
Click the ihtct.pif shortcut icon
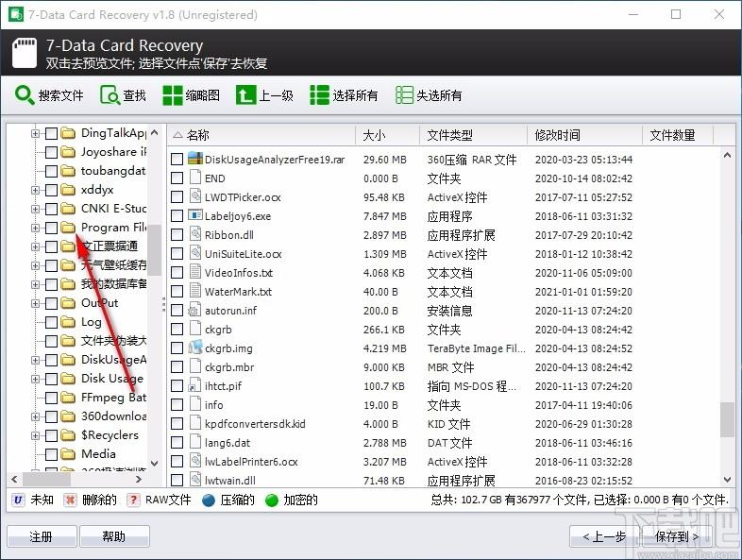point(195,386)
